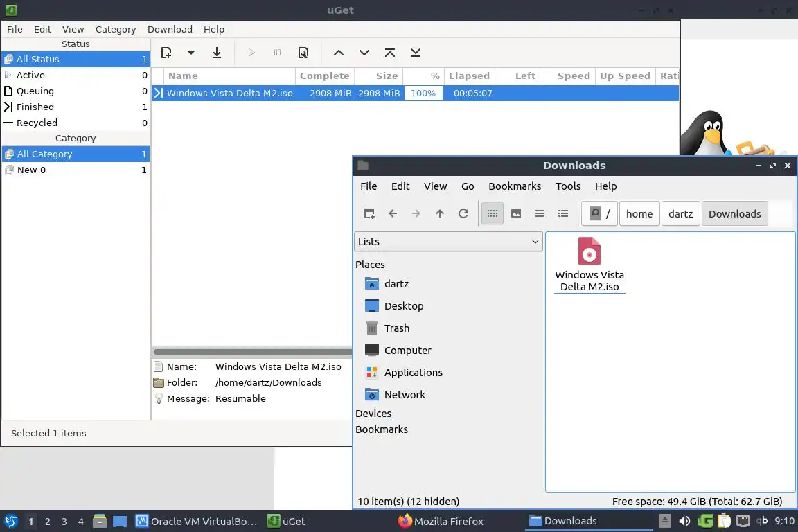Click the pause icon in uGet toolbar
The height and width of the screenshot is (532, 798).
277,53
